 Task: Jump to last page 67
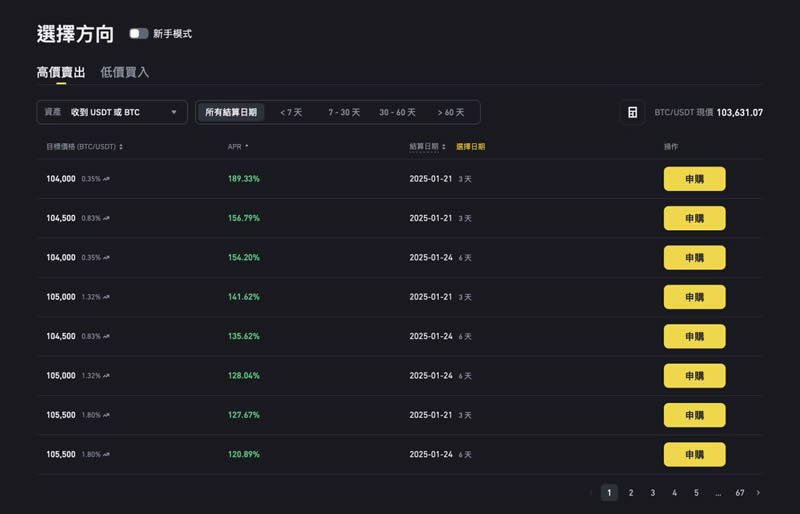(x=740, y=493)
